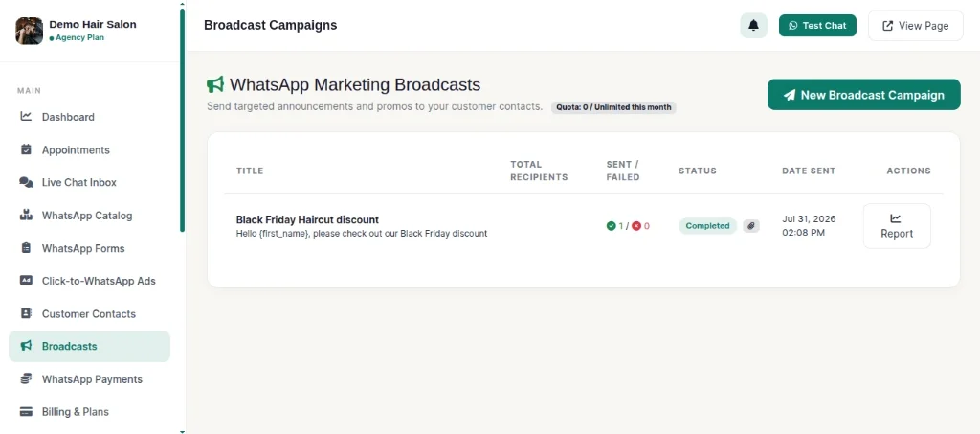
Task: Click the sidebar scrollbar down arrow
Action: [182, 430]
